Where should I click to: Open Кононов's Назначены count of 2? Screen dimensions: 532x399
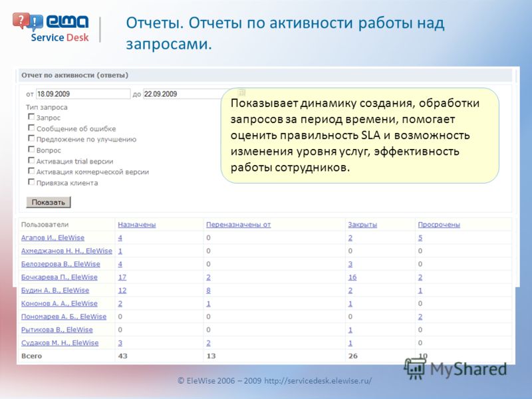coord(120,303)
